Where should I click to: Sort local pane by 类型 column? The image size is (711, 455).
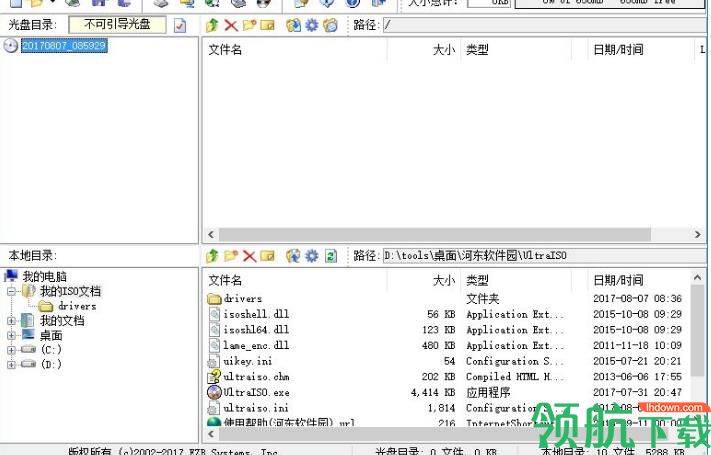[516, 280]
